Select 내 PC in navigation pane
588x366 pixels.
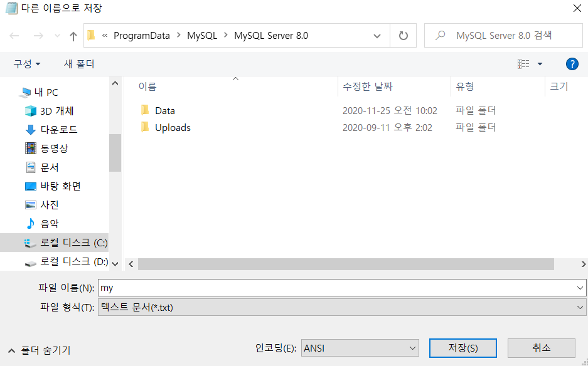click(x=39, y=92)
